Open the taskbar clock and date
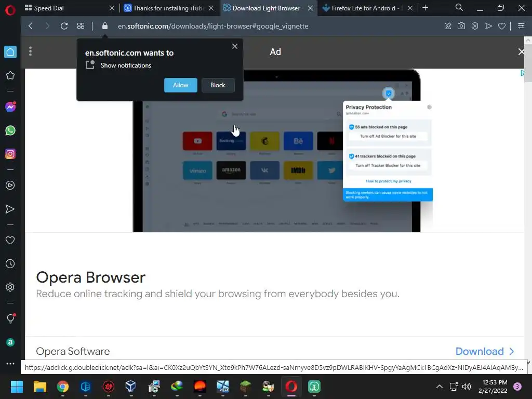Screen dimensions: 532x399 (493, 387)
